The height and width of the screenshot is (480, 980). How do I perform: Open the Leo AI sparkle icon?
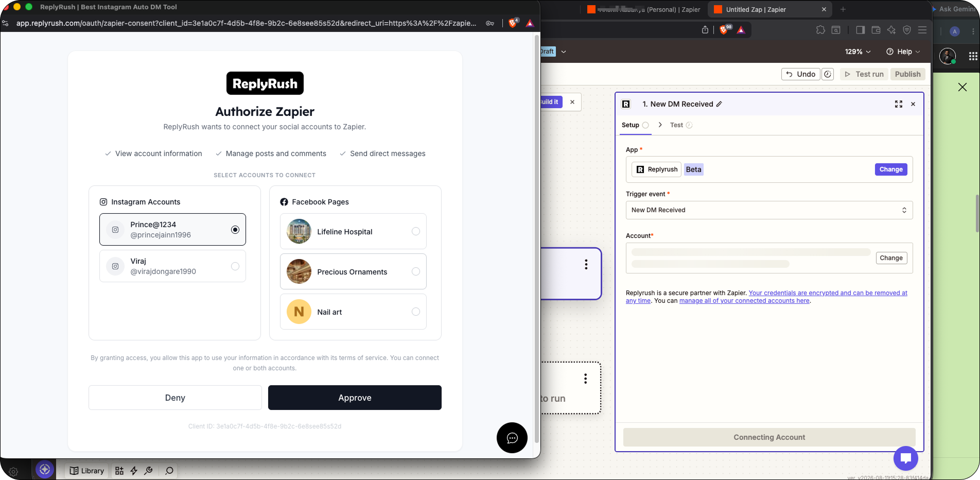pyautogui.click(x=891, y=30)
